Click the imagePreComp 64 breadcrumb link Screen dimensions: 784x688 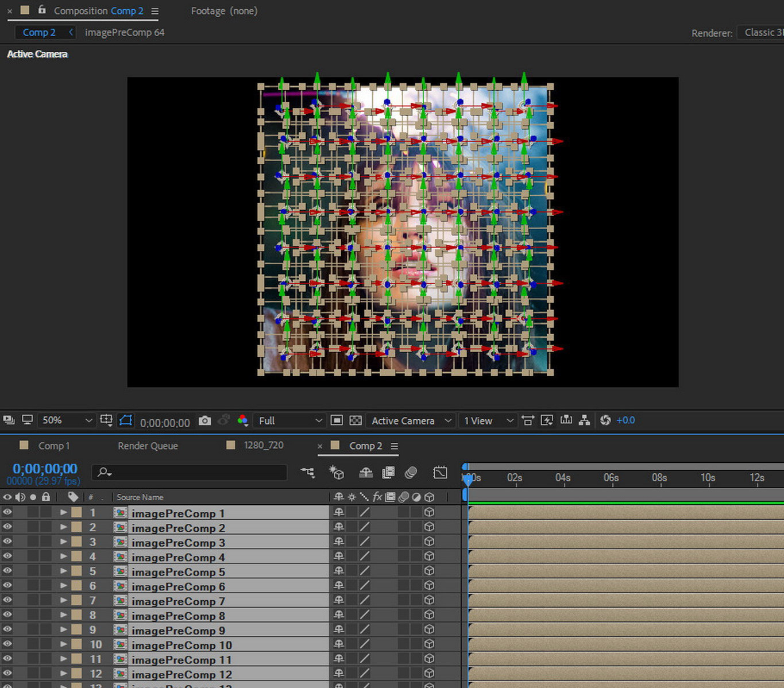point(125,33)
